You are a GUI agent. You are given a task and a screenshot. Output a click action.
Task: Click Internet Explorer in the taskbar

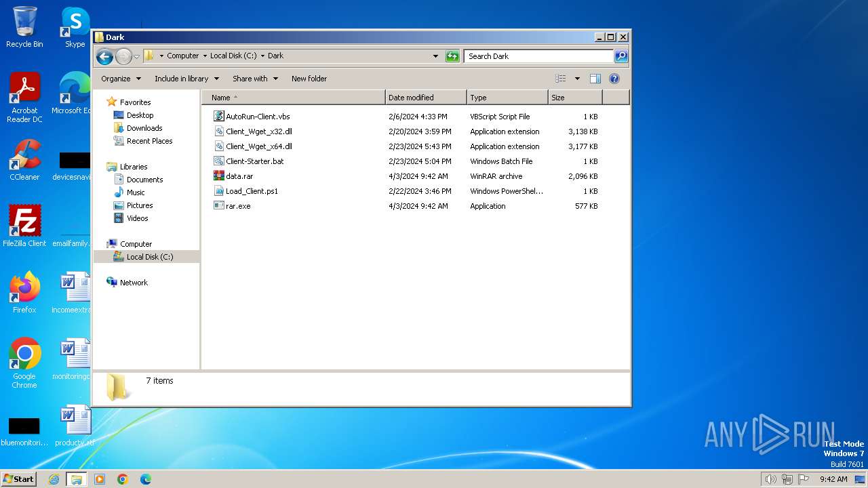pyautogui.click(x=54, y=479)
